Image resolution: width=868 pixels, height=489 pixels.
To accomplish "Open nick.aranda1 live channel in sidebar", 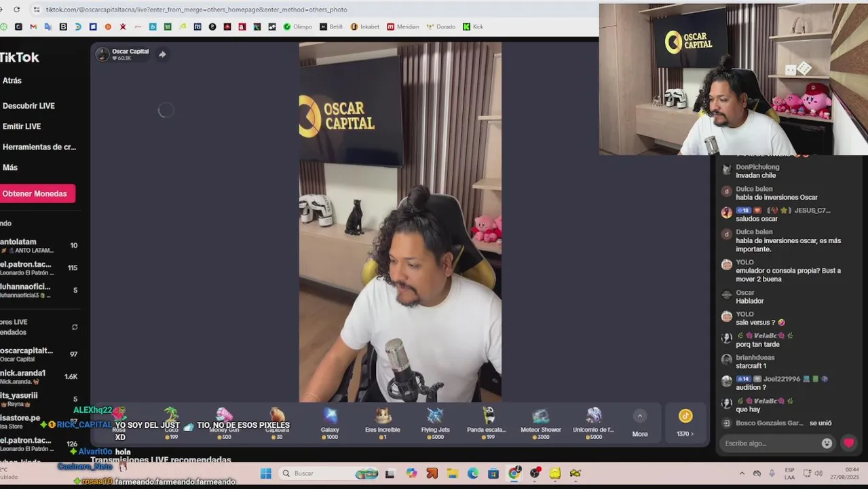I will click(39, 376).
